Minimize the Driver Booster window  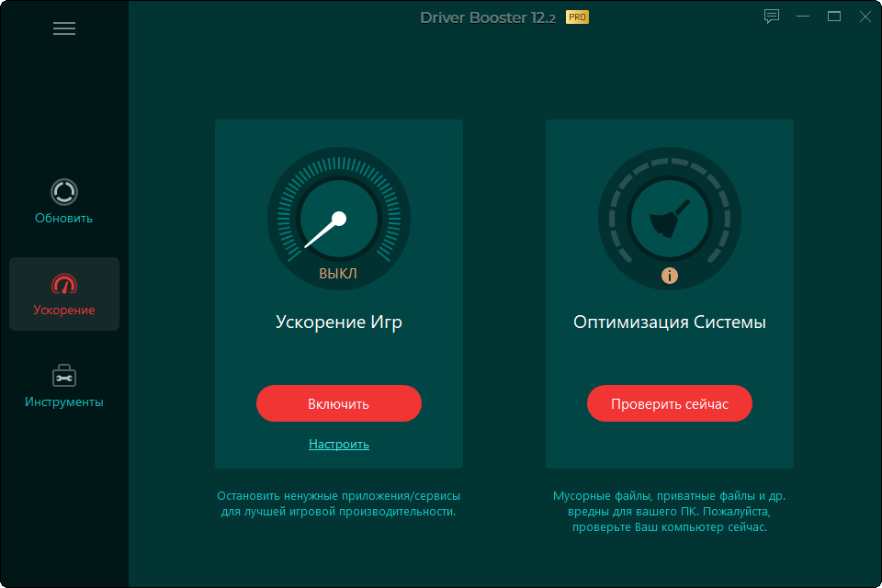(803, 17)
